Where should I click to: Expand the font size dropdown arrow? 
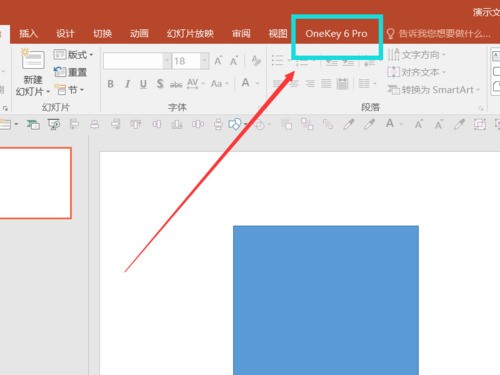(204, 61)
